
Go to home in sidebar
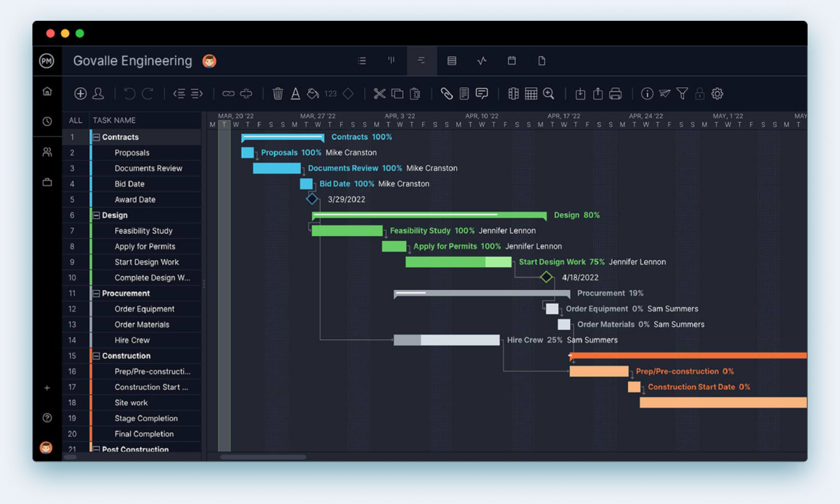[47, 91]
